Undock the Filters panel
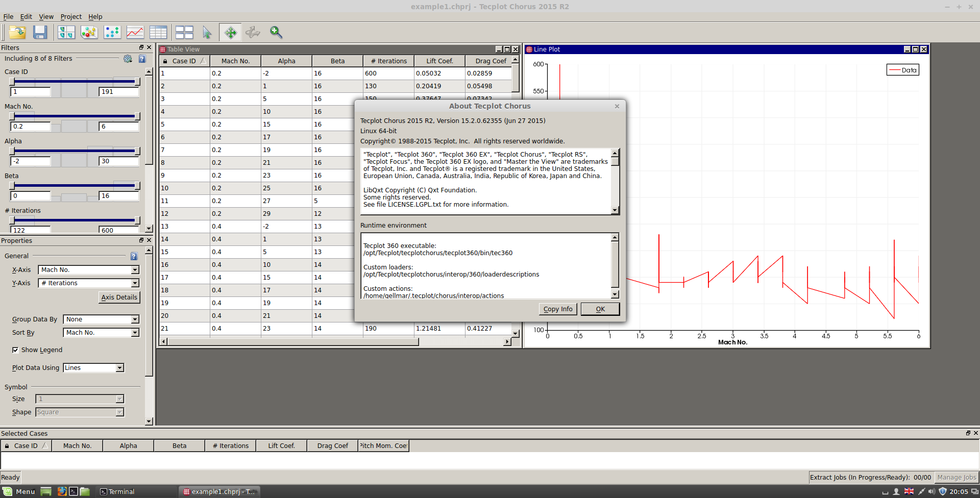 [141, 47]
